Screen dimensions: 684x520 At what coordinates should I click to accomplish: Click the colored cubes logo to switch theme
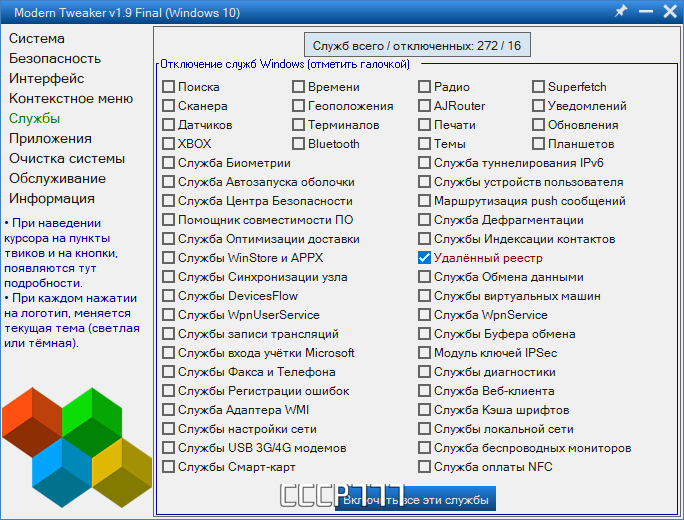[77, 447]
